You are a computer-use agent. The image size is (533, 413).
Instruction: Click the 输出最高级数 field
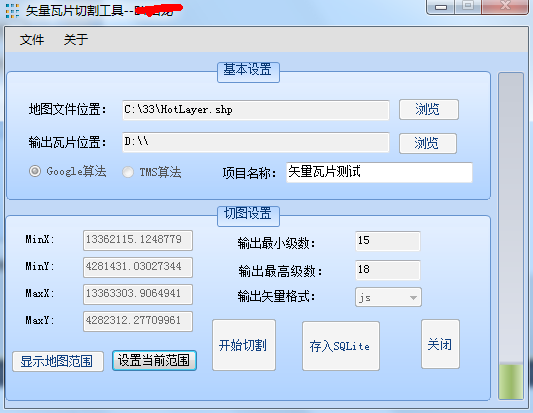388,270
